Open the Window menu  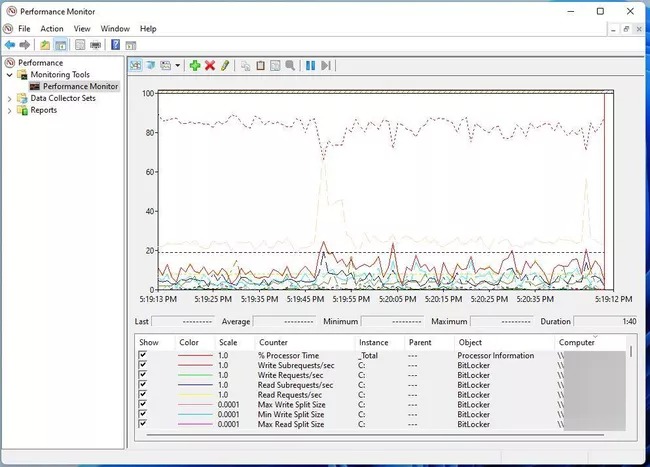click(115, 29)
